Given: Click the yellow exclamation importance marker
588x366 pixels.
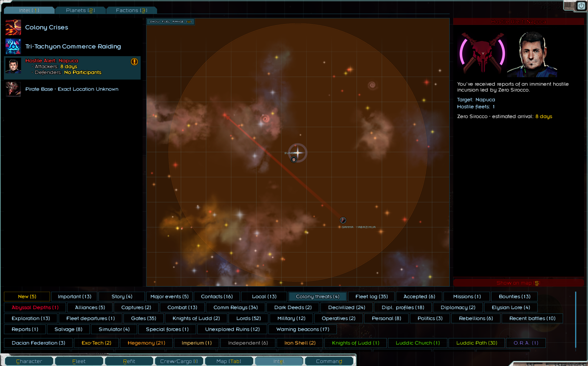Looking at the screenshot, I should pos(134,61).
